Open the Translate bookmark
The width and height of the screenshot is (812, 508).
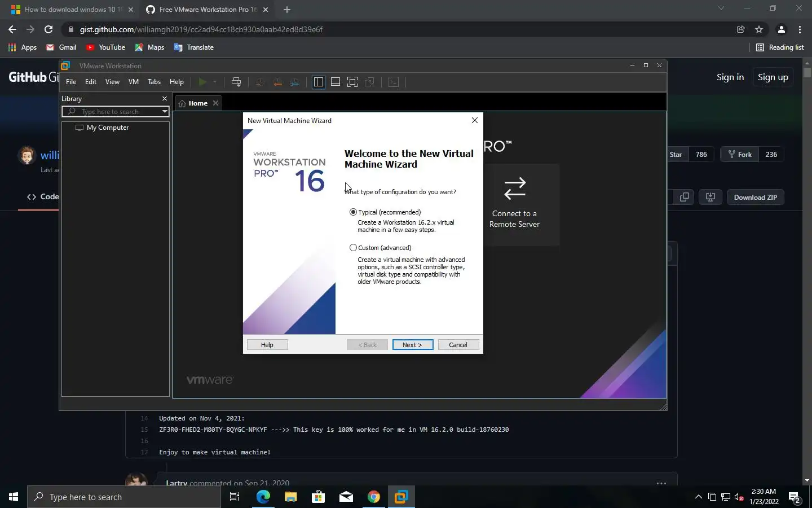click(194, 47)
